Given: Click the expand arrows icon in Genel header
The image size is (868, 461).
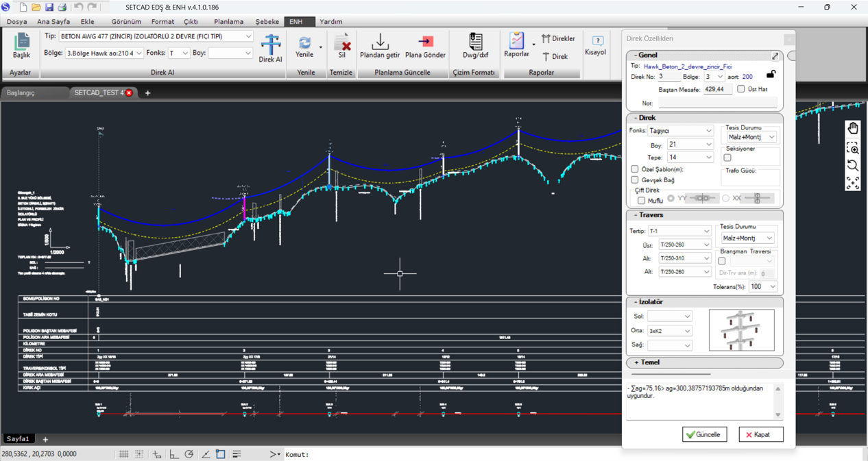Looking at the screenshot, I should pos(775,55).
